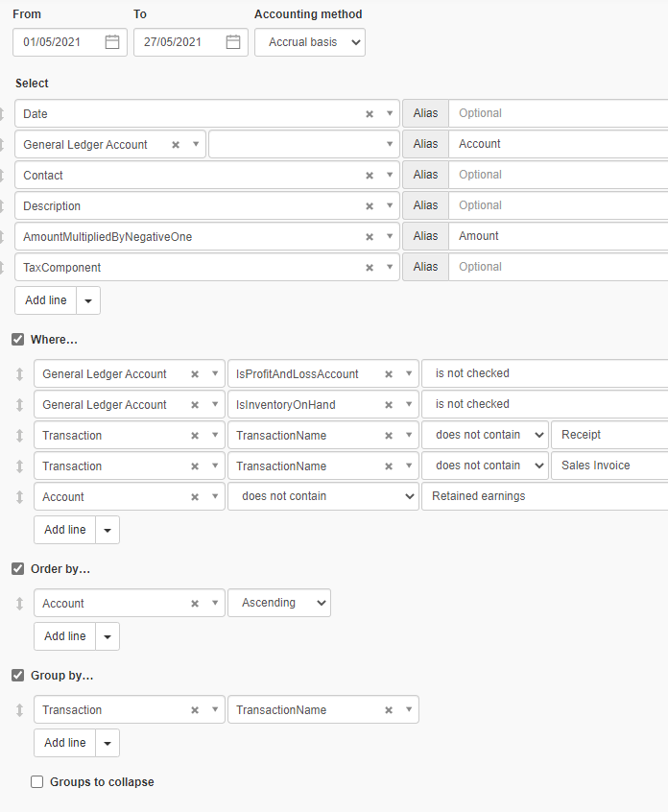Expand the TaxComponent select dropdown
This screenshot has height=812, width=668.
390,267
